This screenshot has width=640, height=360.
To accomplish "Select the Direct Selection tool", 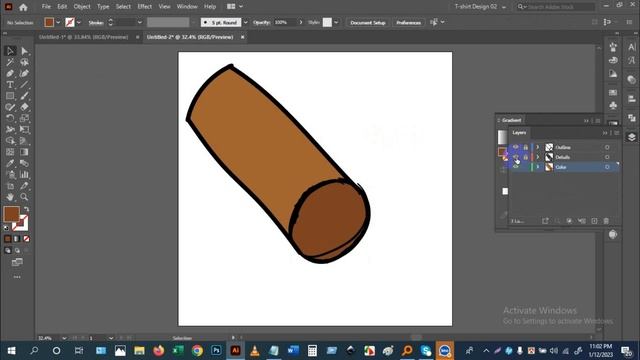I will click(24, 51).
